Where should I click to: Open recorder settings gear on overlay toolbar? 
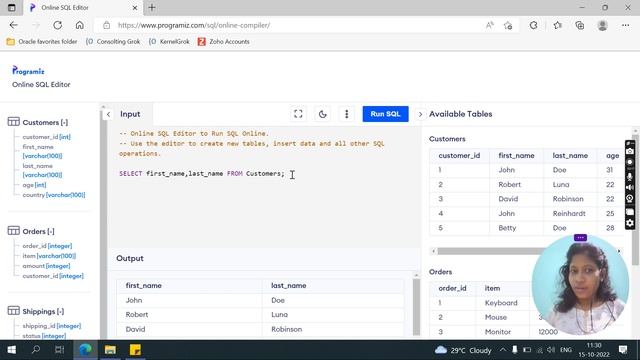pos(630,223)
